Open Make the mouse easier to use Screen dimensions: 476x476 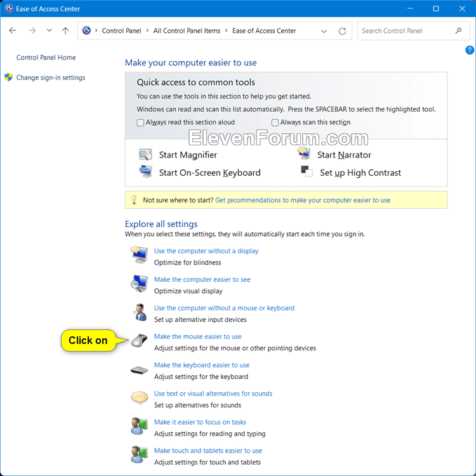tap(197, 336)
